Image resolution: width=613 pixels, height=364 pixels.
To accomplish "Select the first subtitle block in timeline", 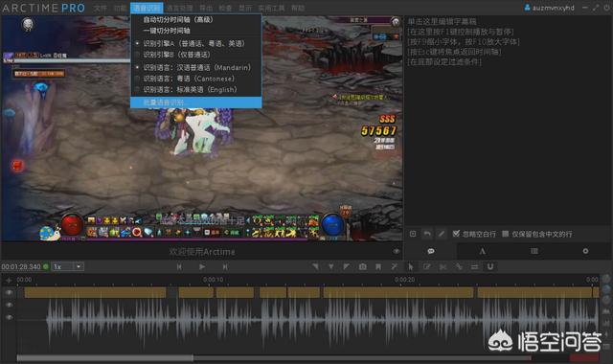I will click(95, 292).
